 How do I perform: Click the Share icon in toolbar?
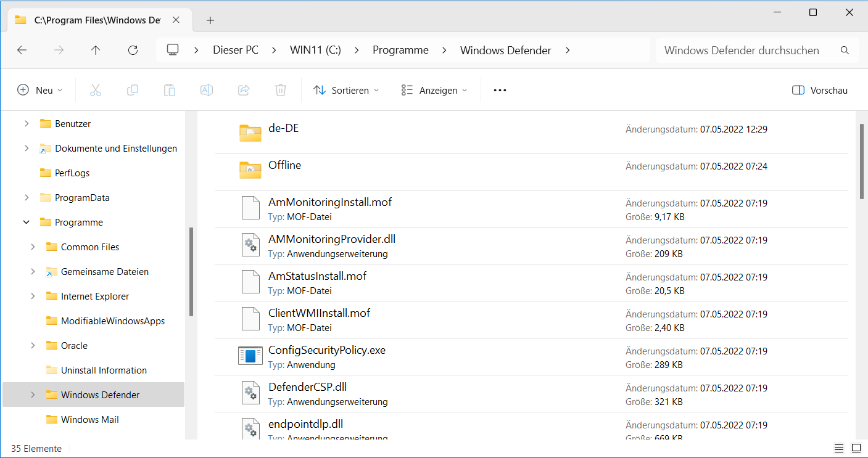tap(243, 90)
